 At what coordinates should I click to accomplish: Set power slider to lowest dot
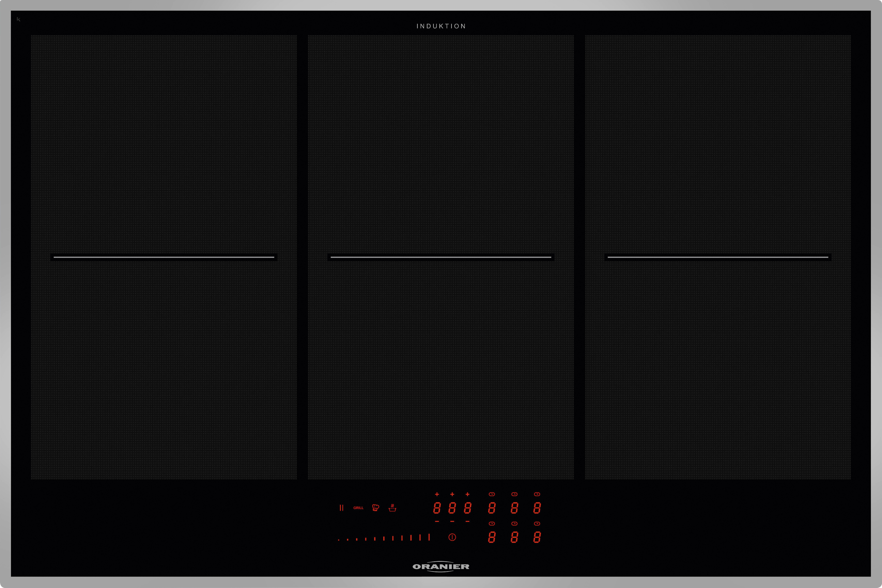tap(339, 540)
